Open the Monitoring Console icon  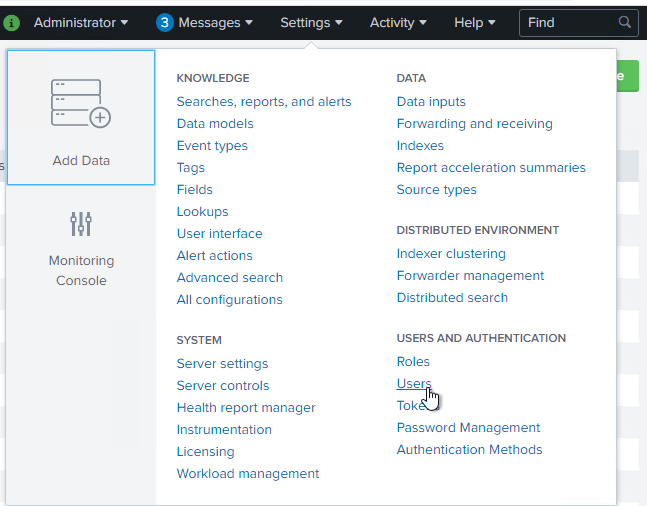[x=81, y=223]
